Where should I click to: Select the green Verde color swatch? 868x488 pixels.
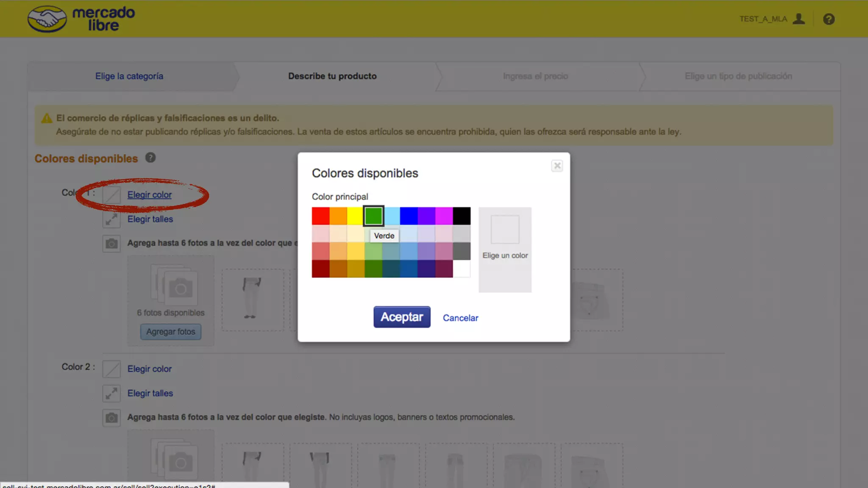tap(373, 216)
